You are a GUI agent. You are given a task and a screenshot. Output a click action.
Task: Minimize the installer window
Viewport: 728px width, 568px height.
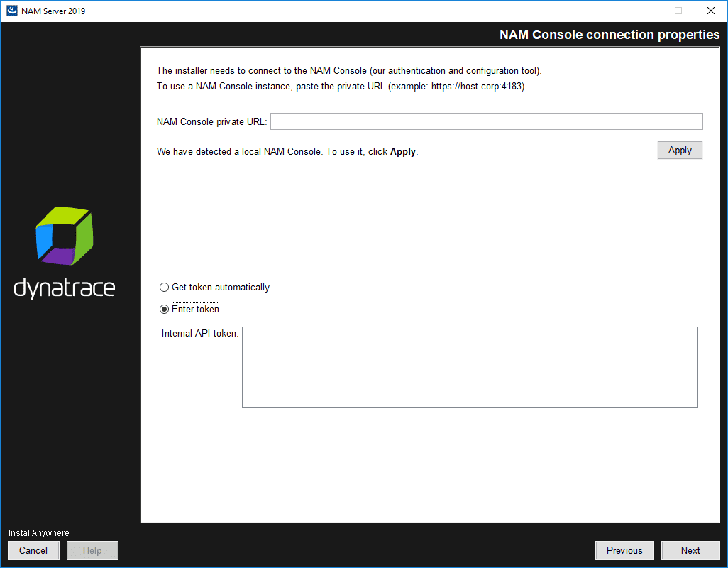[646, 11]
